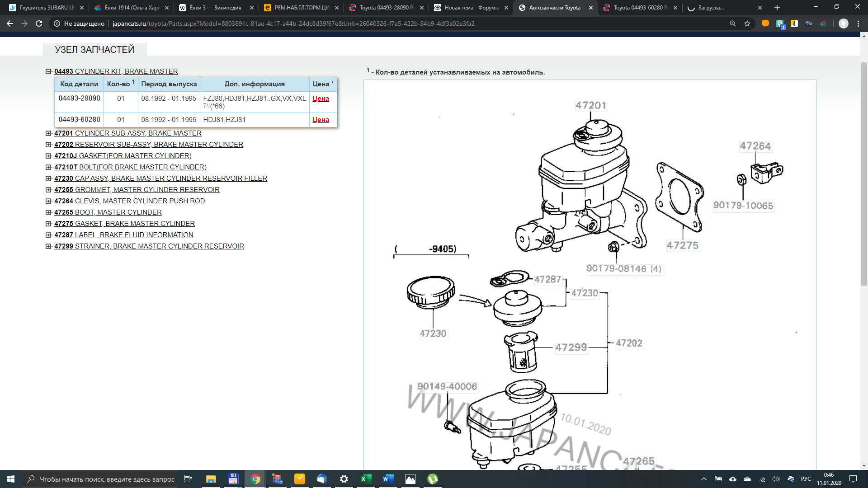
Task: Click Windows Start button
Action: [x=11, y=479]
